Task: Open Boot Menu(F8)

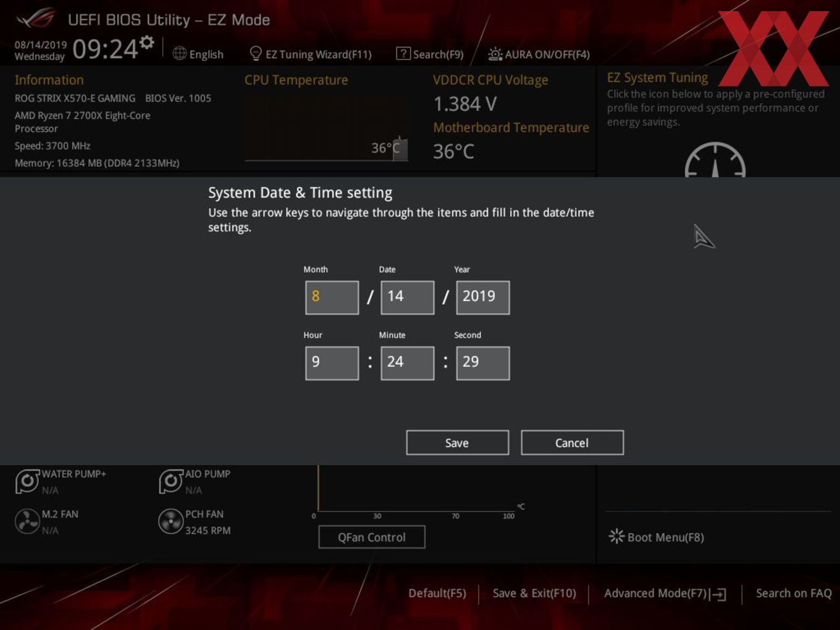Action: [x=666, y=537]
